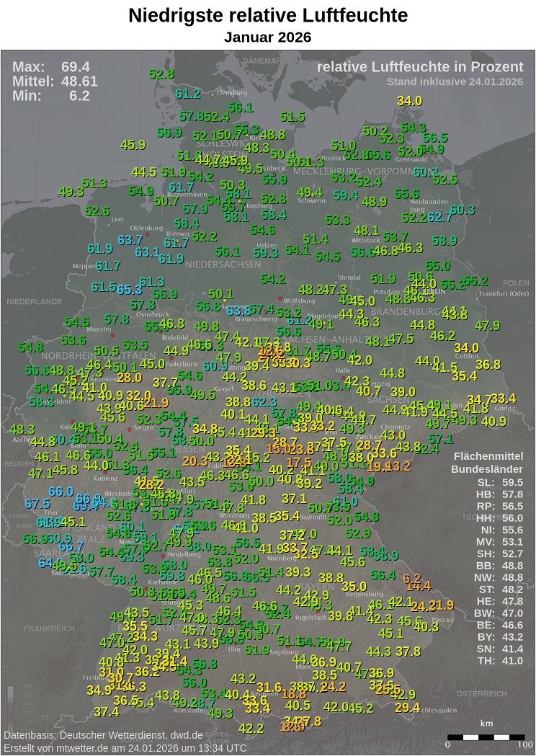This screenshot has height=756, width=536.
Task: Click the blue 67.5 value near Trier
Action: (x=37, y=504)
